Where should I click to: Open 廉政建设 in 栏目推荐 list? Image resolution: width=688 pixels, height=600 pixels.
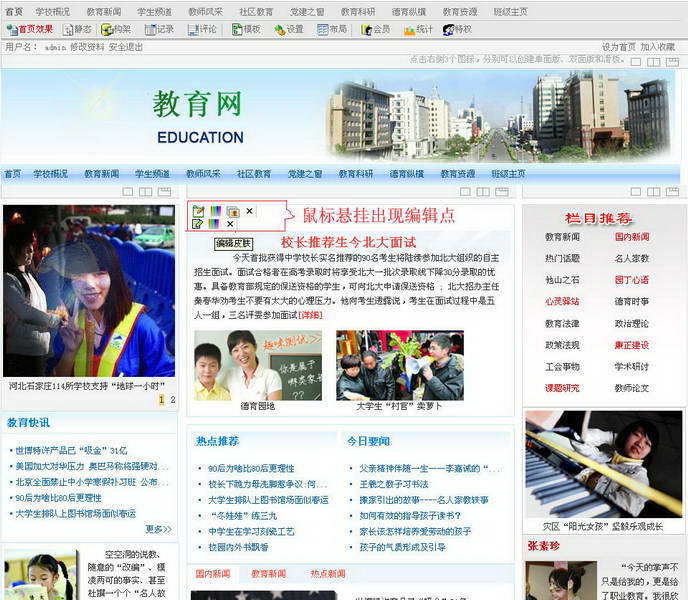[632, 345]
